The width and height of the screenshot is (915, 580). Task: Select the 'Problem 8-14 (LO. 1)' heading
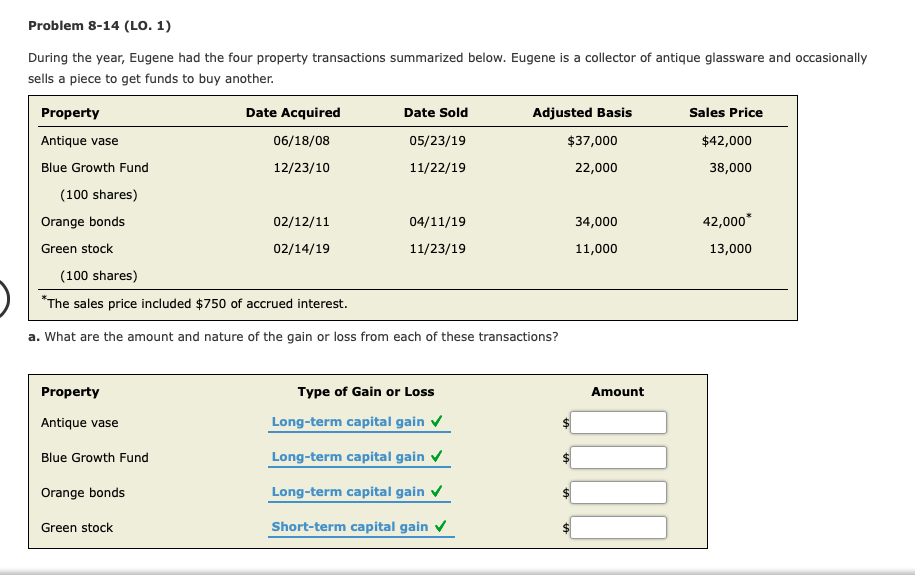click(x=99, y=26)
